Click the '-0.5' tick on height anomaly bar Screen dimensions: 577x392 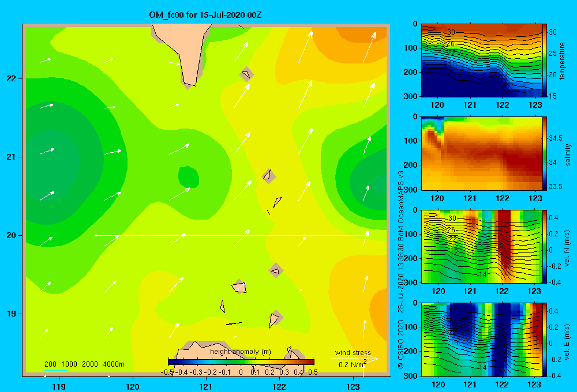coord(167,372)
